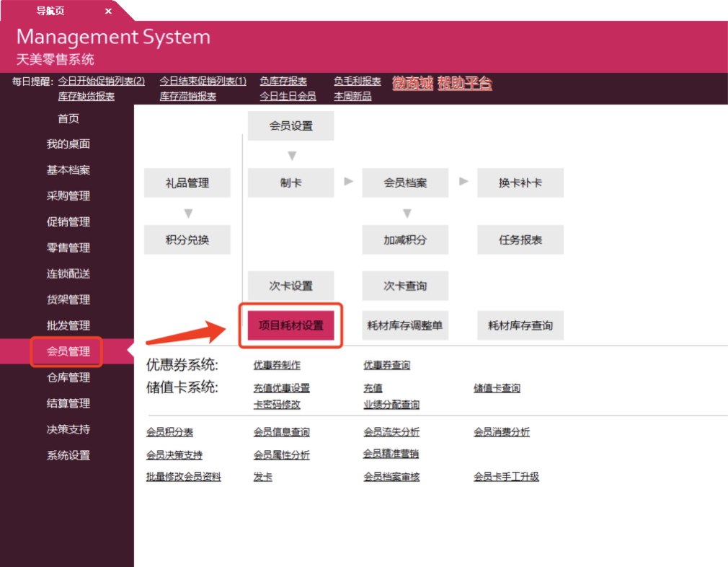Screen dimensions: 728x567
Task: Open 会员消费分析 report link
Action: [x=501, y=432]
